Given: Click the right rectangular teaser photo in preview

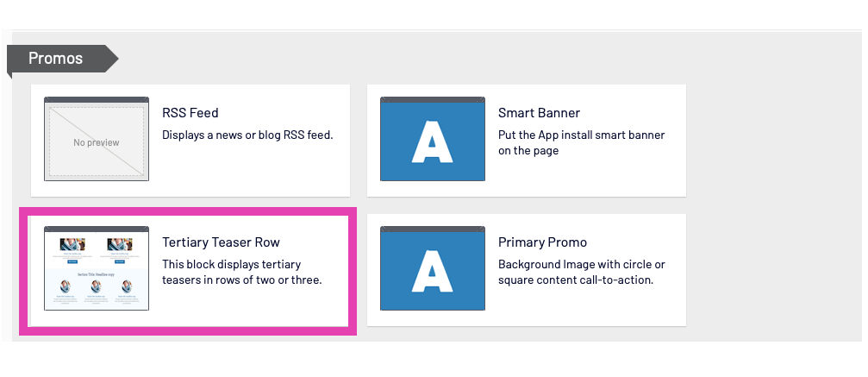Looking at the screenshot, I should tap(120, 245).
